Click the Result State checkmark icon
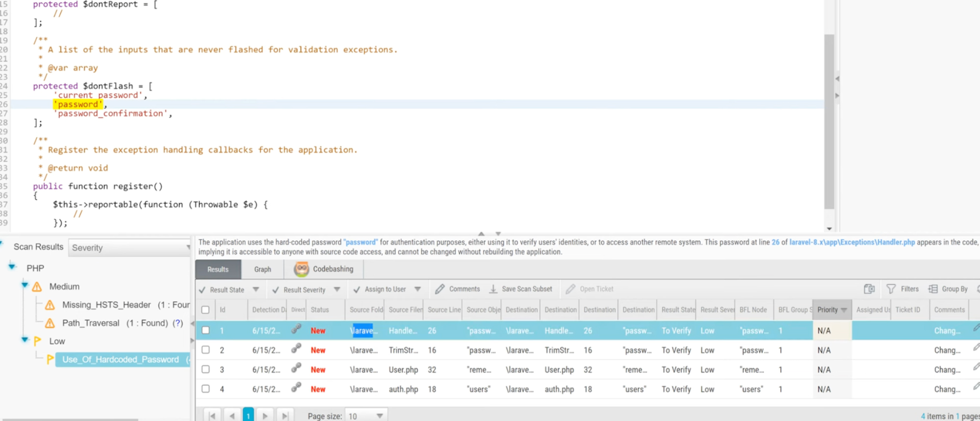This screenshot has width=980, height=421. 202,290
